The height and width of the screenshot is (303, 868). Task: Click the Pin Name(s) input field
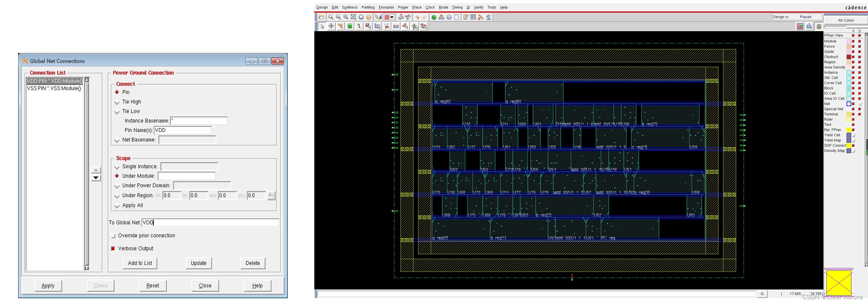[183, 130]
